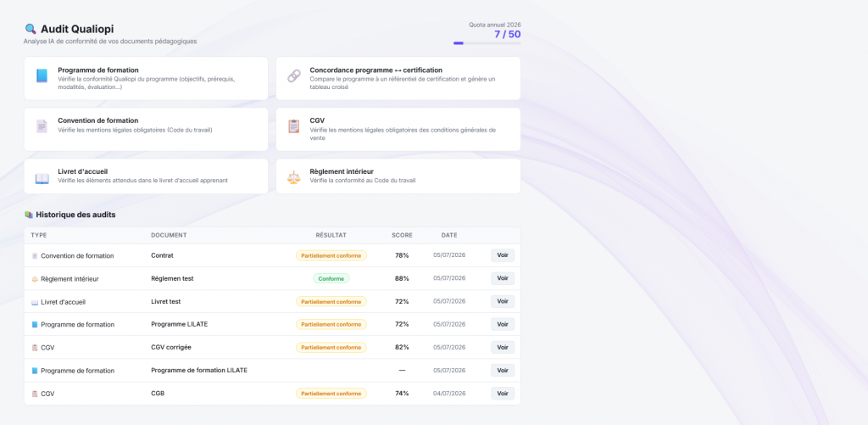The width and height of the screenshot is (868, 425).
Task: View the CGV corrigée audit
Action: click(503, 348)
